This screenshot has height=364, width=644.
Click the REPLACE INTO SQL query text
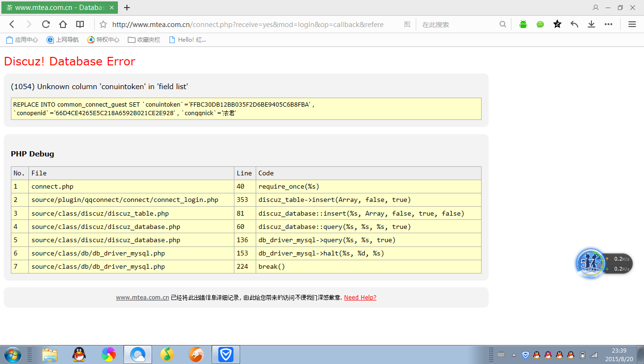pos(164,109)
